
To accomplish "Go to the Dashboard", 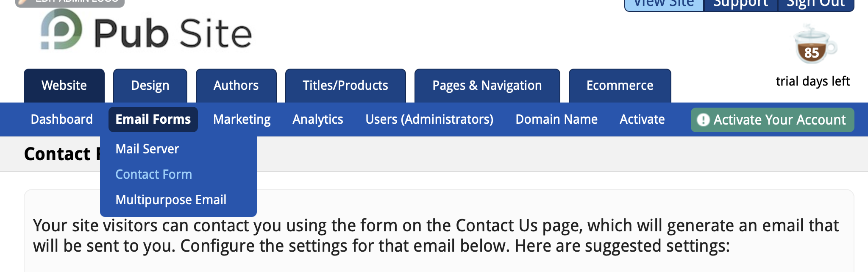I will [x=61, y=119].
